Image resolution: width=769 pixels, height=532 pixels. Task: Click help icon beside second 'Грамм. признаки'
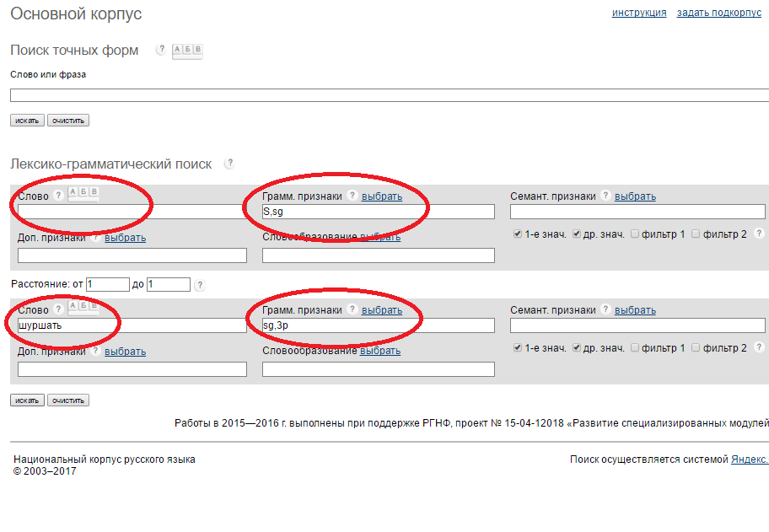coord(352,309)
